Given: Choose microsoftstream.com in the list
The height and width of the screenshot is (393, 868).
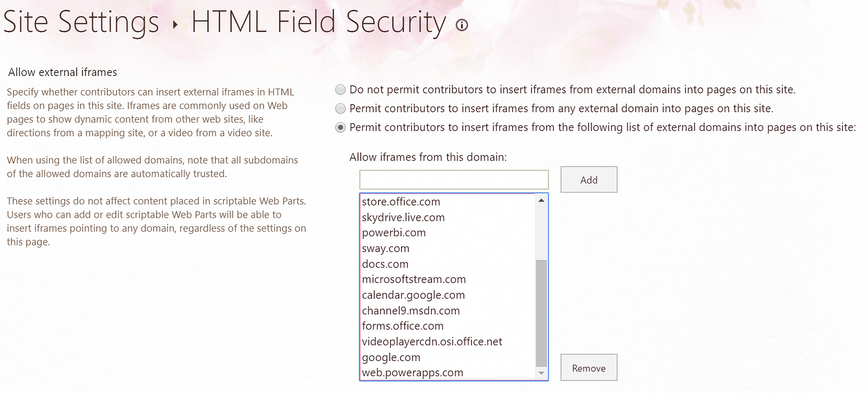Looking at the screenshot, I should 414,280.
